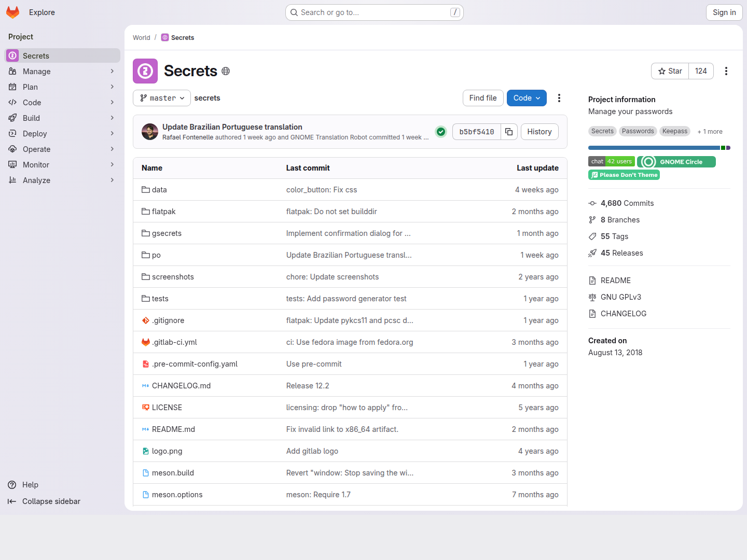Open the README link in project information

coord(616,281)
